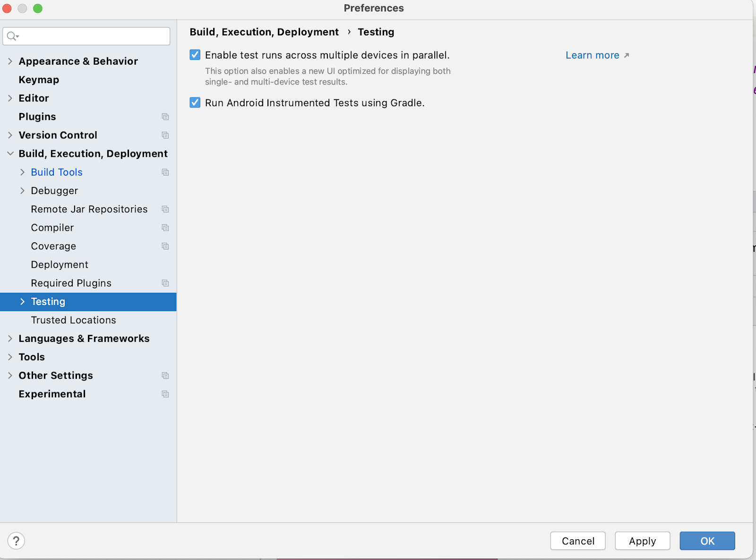
Task: Open Keymap settings
Action: [x=39, y=80]
